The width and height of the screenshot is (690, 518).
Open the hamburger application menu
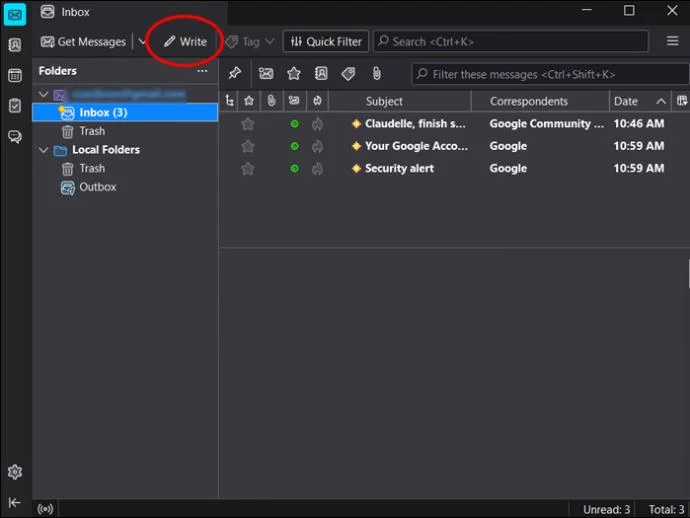[x=672, y=41]
